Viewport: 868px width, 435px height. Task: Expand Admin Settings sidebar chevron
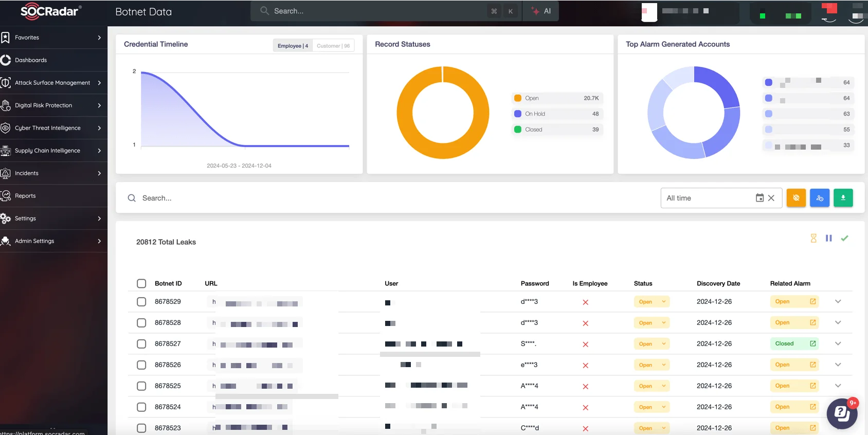[x=99, y=241]
